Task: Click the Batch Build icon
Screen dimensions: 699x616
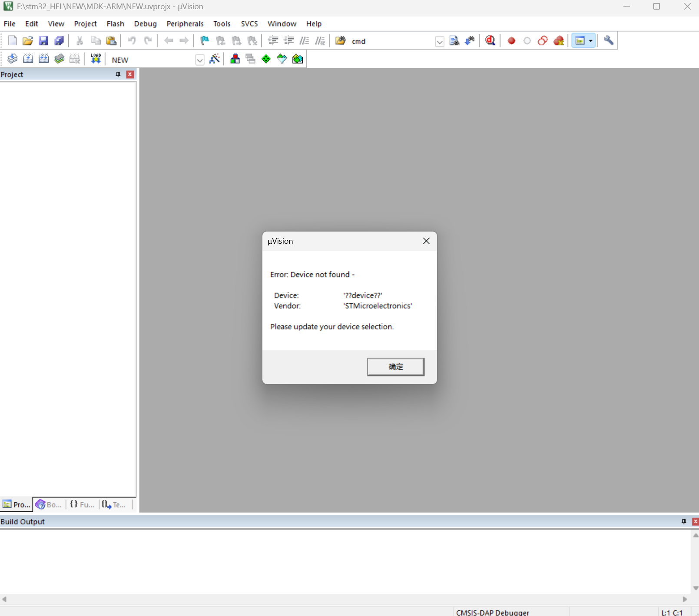Action: pyautogui.click(x=59, y=59)
